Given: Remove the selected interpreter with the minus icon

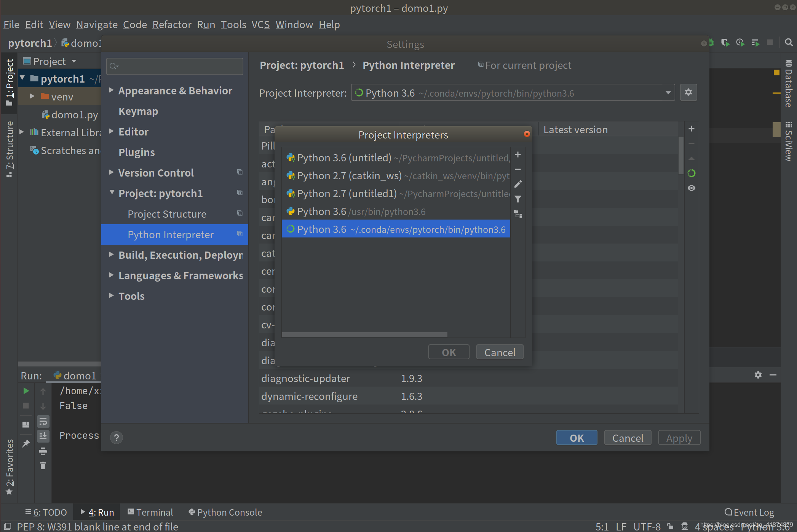Looking at the screenshot, I should pos(518,169).
